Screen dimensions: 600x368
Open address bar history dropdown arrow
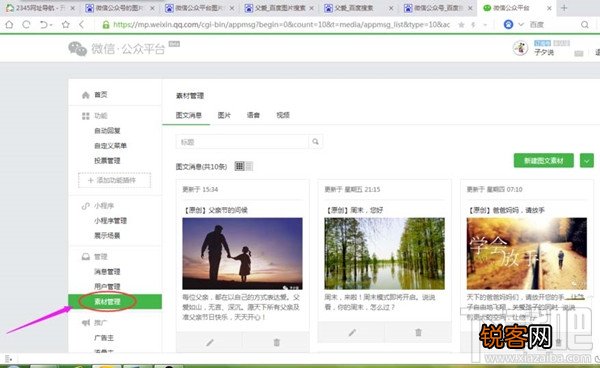[485, 25]
